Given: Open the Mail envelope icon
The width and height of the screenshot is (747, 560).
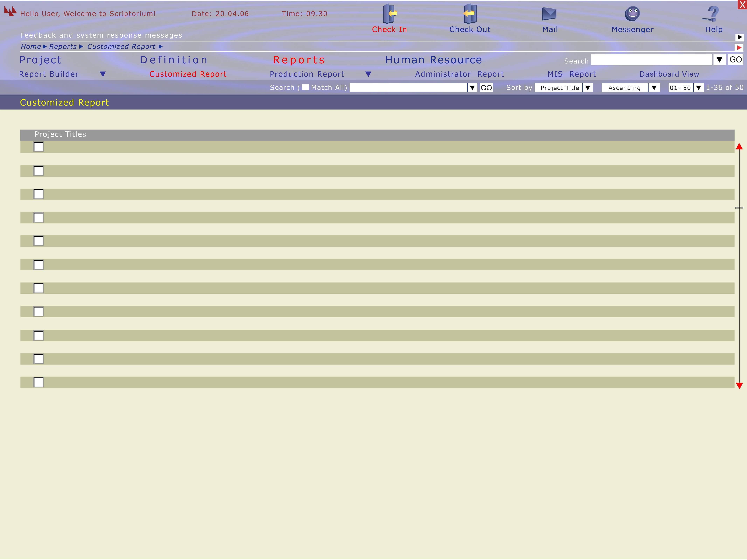Looking at the screenshot, I should (x=549, y=14).
